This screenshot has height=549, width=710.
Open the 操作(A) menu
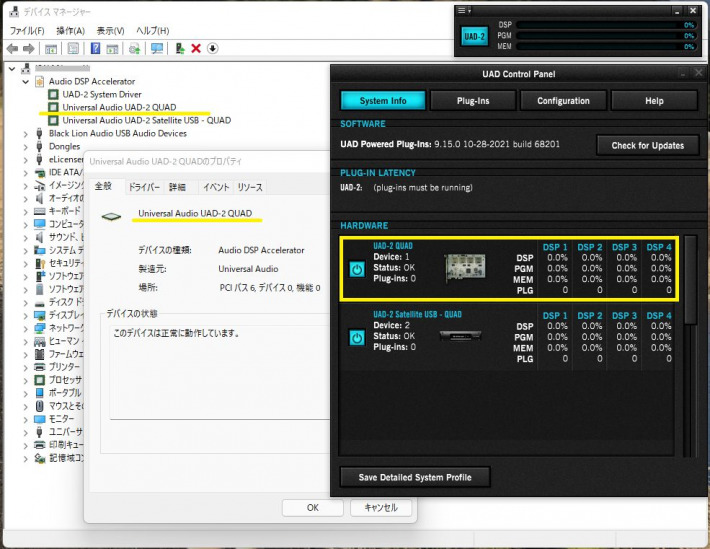coord(69,31)
